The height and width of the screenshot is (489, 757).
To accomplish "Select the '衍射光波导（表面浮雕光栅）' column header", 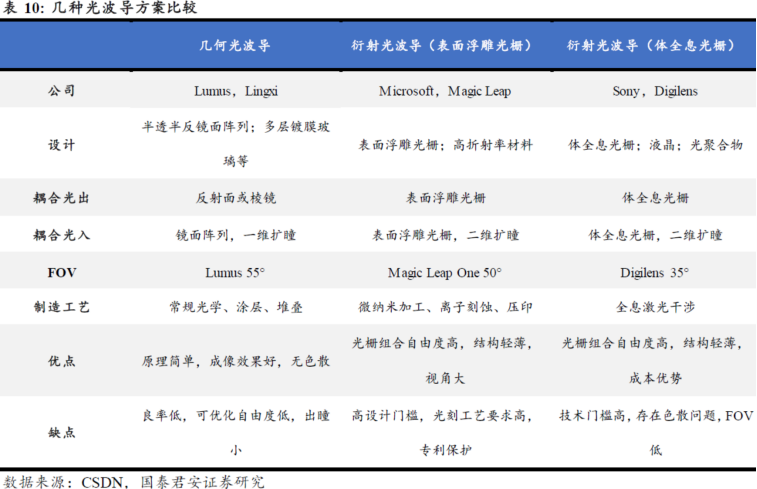I will click(444, 45).
